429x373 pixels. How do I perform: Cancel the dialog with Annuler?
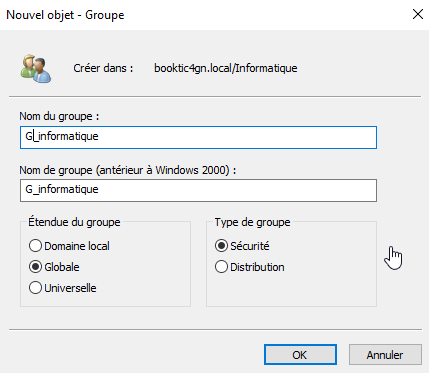[385, 355]
